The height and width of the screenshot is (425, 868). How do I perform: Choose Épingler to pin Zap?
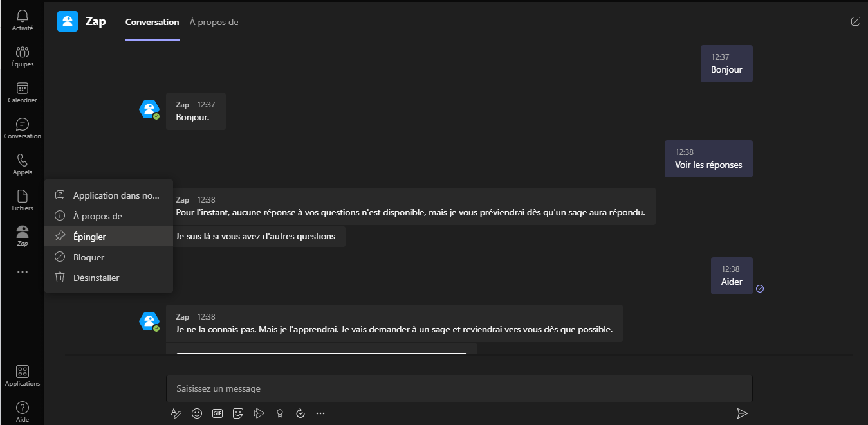click(x=109, y=237)
